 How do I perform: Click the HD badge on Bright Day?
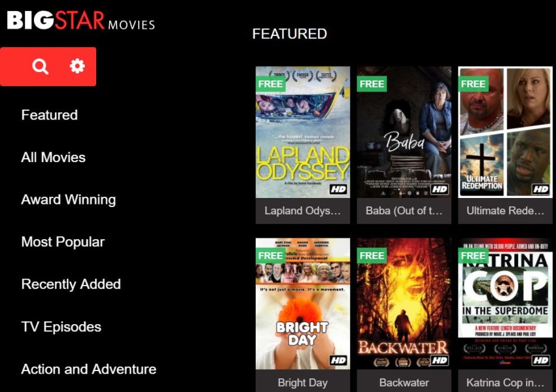(338, 361)
